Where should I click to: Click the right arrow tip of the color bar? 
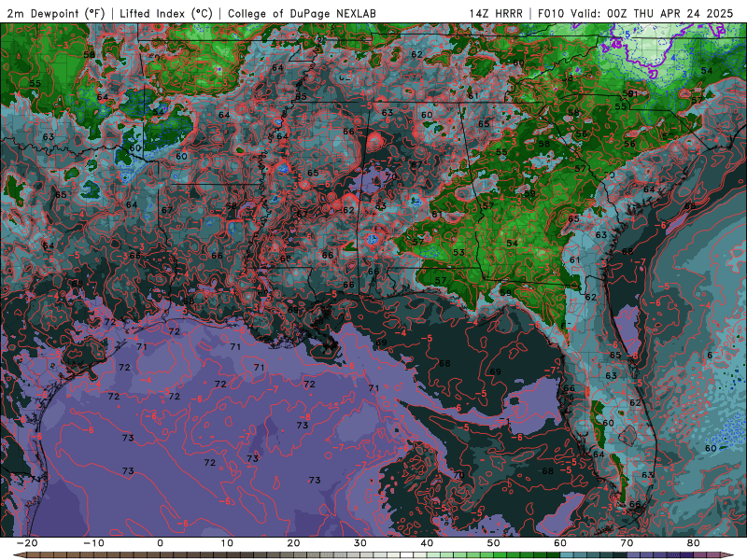[x=729, y=555]
